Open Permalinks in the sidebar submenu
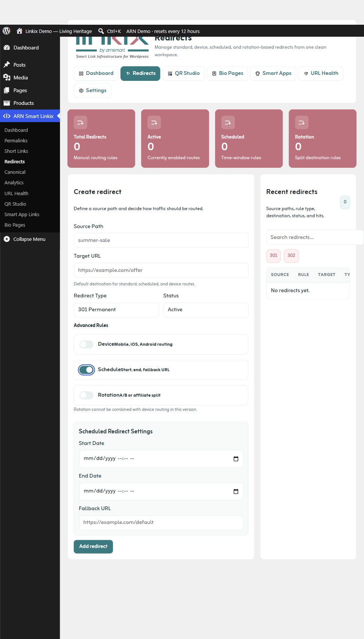364x639 pixels. [x=16, y=140]
